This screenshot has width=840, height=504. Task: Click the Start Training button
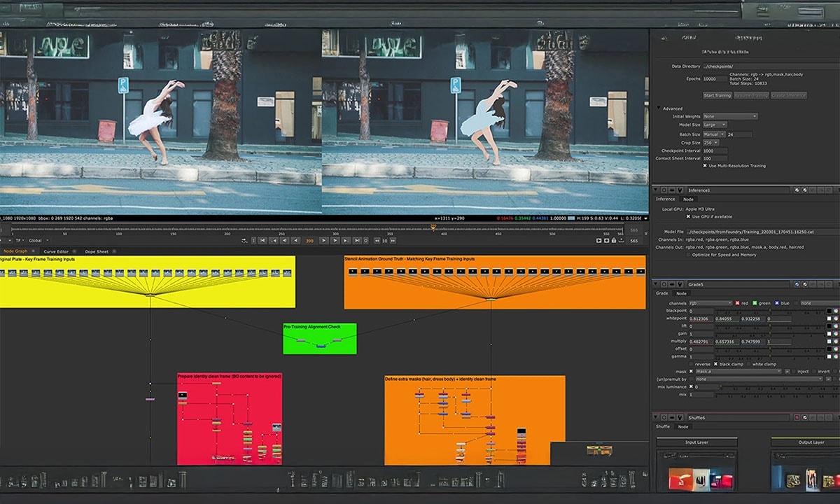coord(718,95)
